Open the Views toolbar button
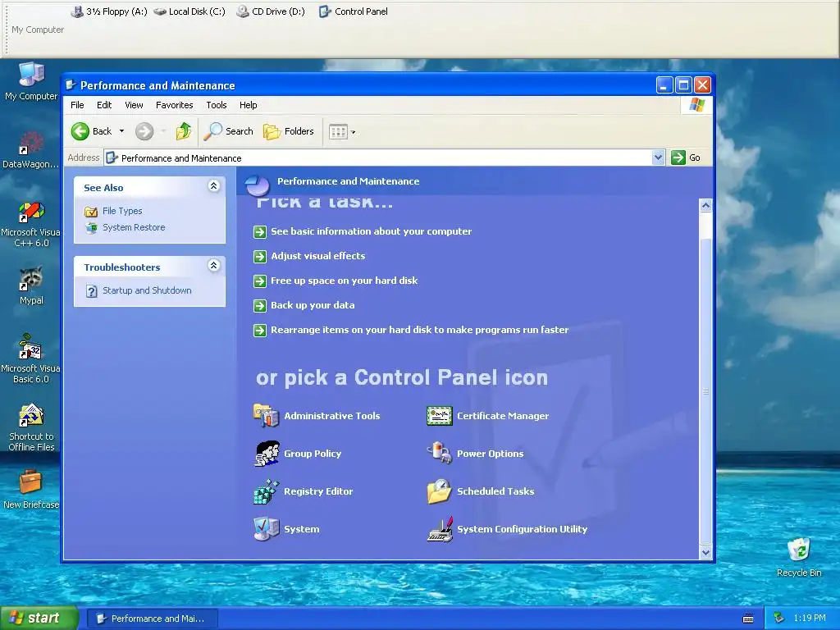The width and height of the screenshot is (840, 630). click(x=338, y=131)
